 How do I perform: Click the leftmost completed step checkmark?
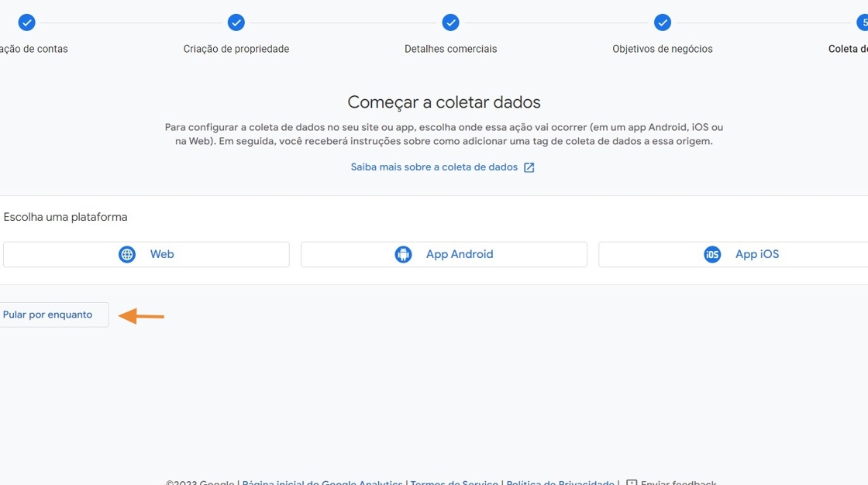pyautogui.click(x=26, y=22)
